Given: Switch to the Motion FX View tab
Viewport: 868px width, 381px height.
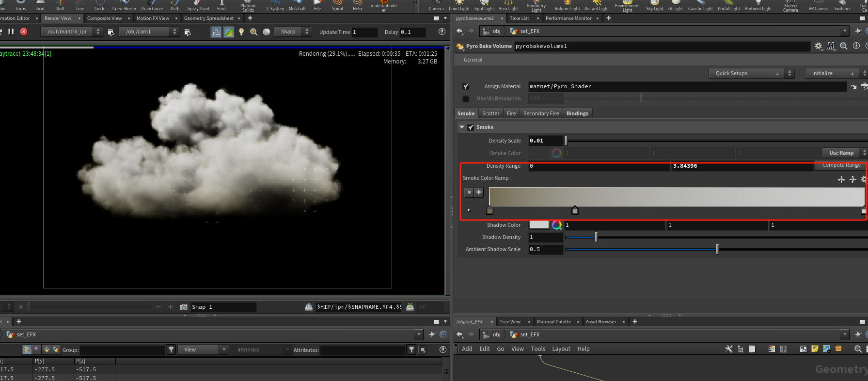Looking at the screenshot, I should coord(153,18).
